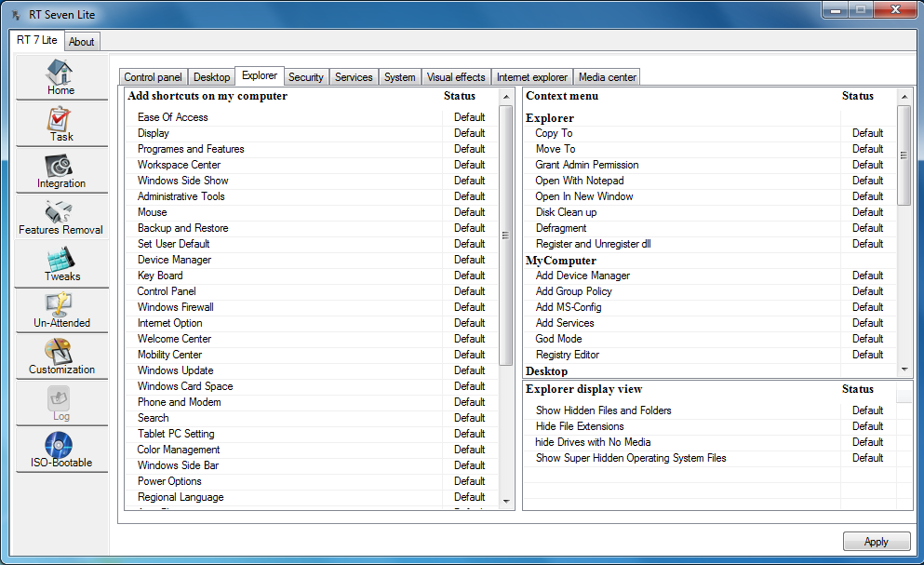The height and width of the screenshot is (565, 924).
Task: Select Tablet PC Setting row
Action: pos(312,434)
